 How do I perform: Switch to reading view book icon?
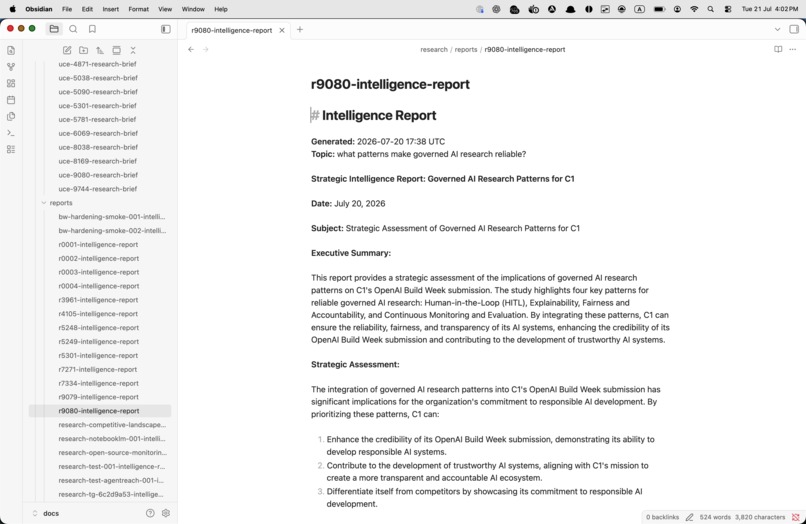[778, 49]
